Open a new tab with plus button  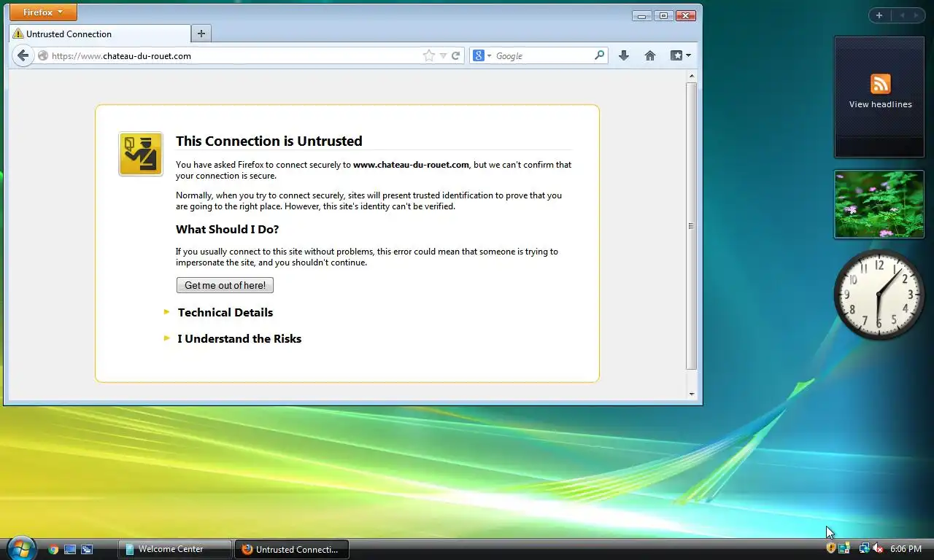(201, 34)
